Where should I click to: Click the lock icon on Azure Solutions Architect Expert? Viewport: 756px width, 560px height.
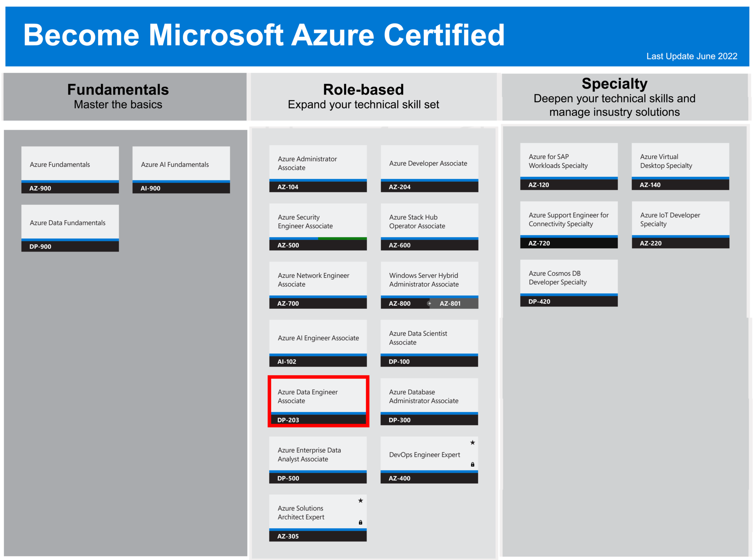tap(360, 522)
